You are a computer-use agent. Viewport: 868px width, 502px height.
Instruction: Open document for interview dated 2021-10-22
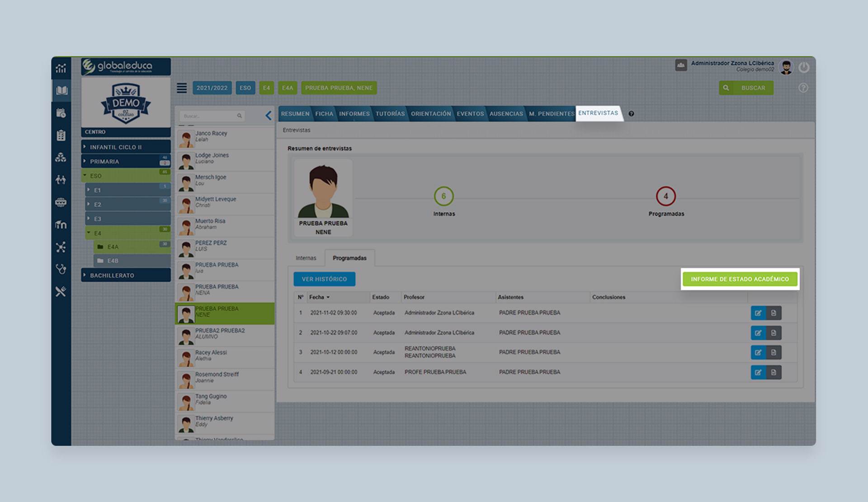(774, 333)
